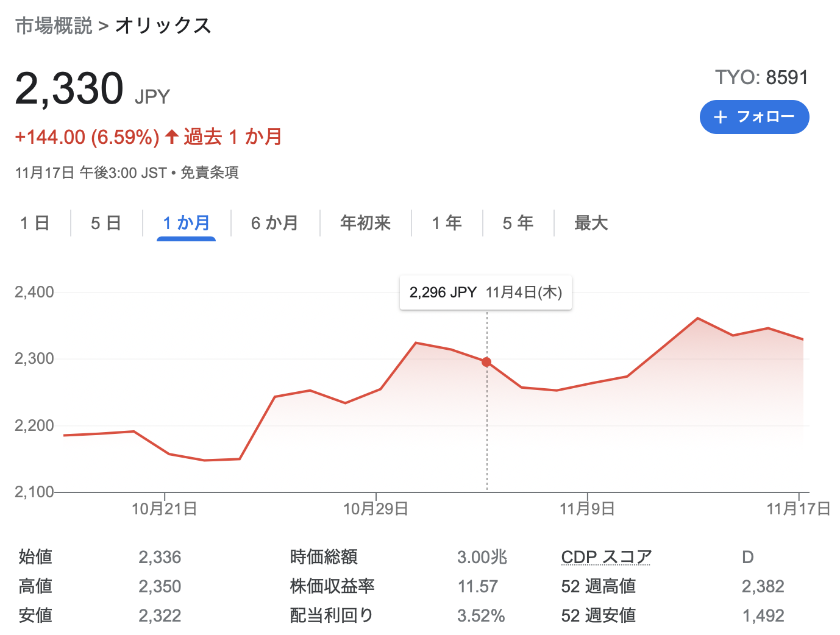
Task: Click the plus icon in the フォロー button
Action: (721, 117)
